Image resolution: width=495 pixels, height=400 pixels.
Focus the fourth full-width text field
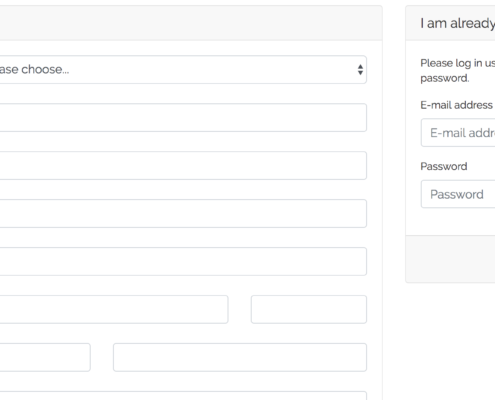click(x=183, y=261)
